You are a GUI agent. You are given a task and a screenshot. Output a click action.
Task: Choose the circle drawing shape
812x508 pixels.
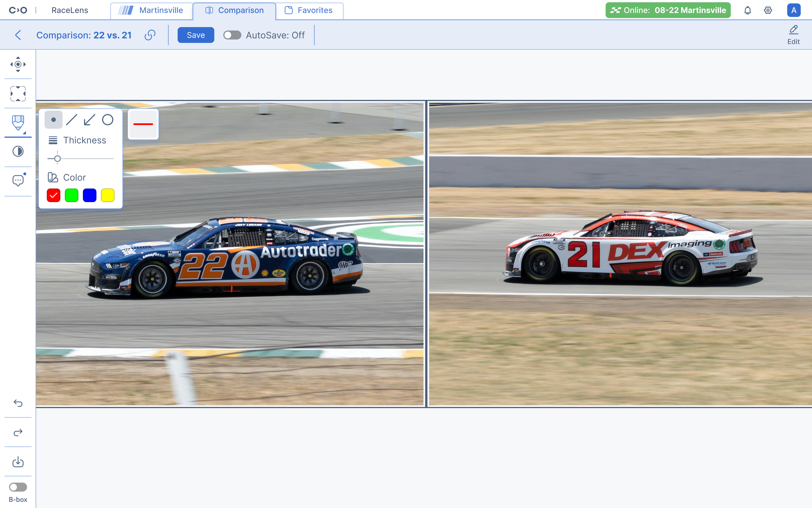click(108, 120)
